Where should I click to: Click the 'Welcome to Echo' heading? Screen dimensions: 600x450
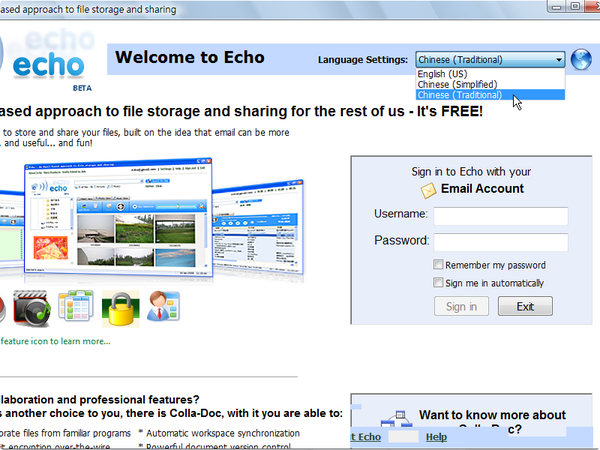point(190,57)
